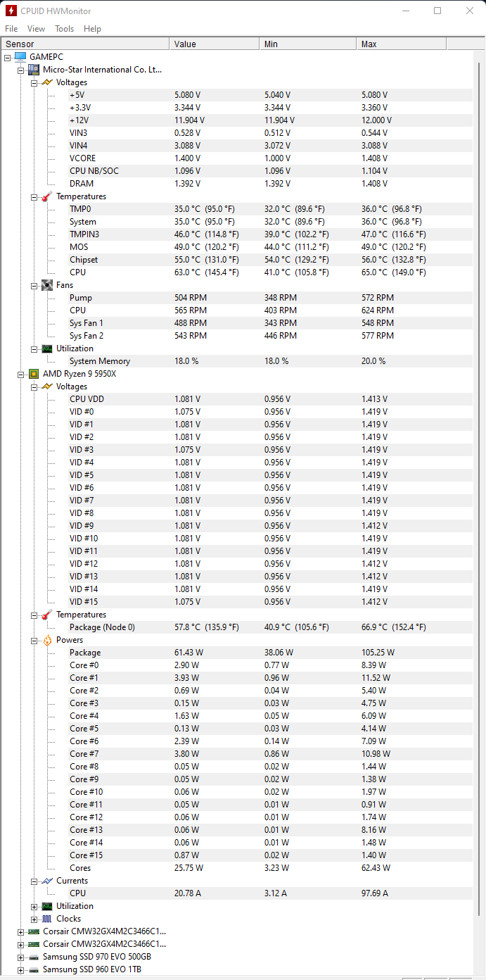Click the Value column header
This screenshot has width=486, height=980.
215,44
